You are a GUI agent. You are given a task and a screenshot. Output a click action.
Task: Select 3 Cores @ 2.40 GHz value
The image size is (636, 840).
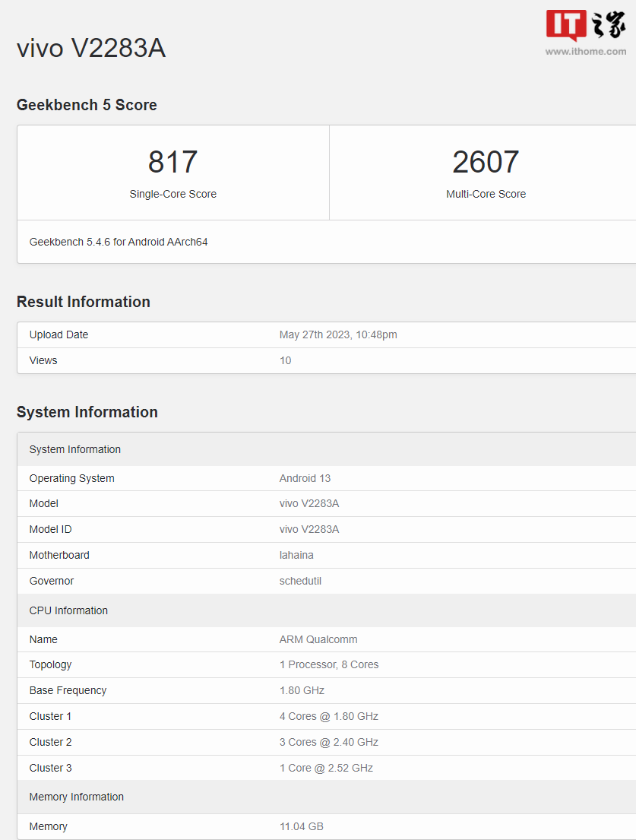tap(329, 742)
